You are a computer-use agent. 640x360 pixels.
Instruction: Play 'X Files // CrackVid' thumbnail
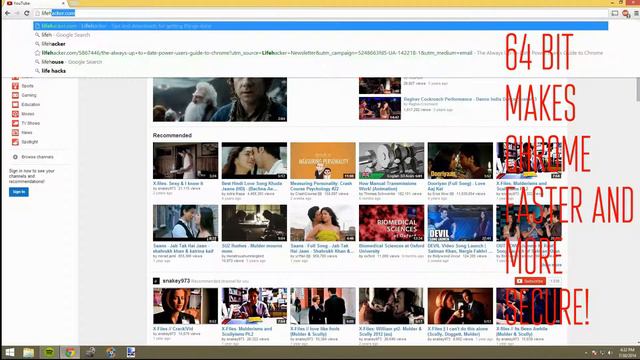185,306
